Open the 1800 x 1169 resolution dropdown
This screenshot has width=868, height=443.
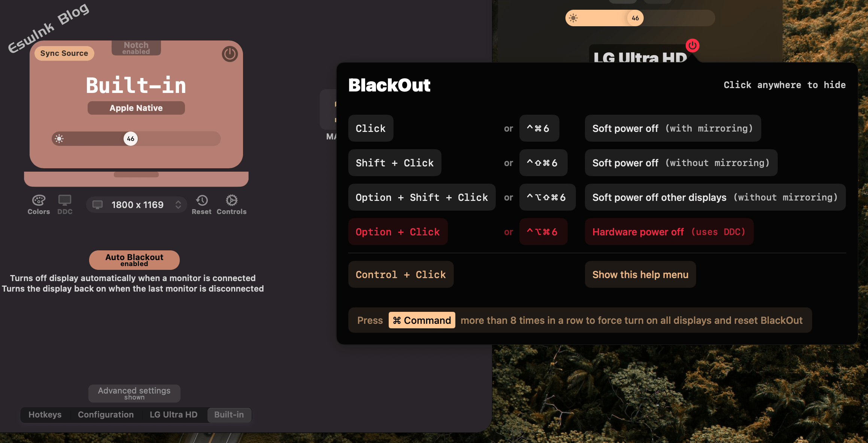pos(137,205)
